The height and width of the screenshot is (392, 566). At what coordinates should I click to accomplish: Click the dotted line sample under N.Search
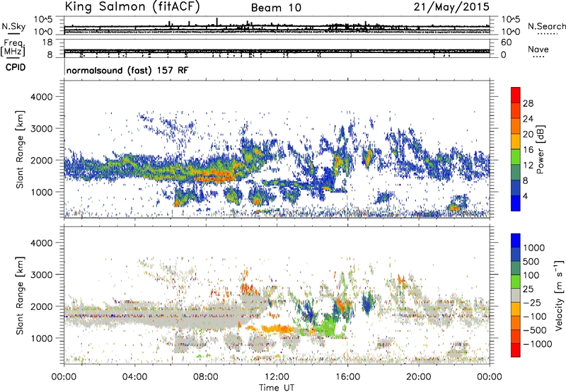[547, 34]
